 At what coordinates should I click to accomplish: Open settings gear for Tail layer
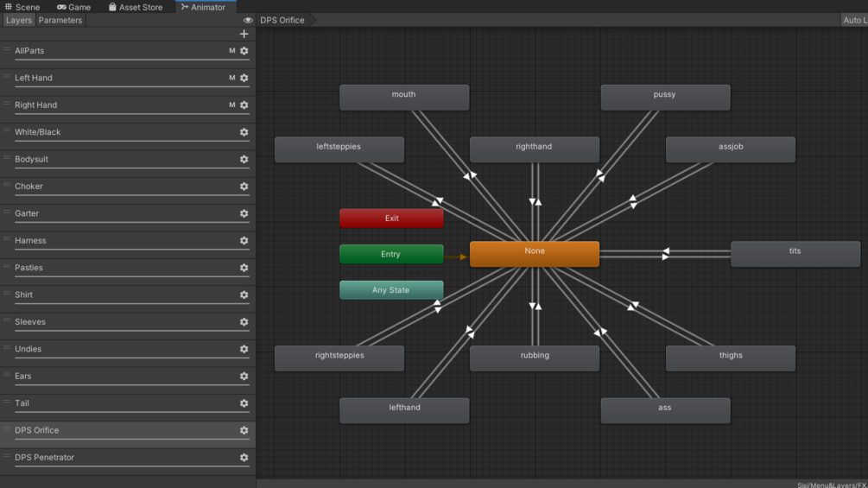244,403
